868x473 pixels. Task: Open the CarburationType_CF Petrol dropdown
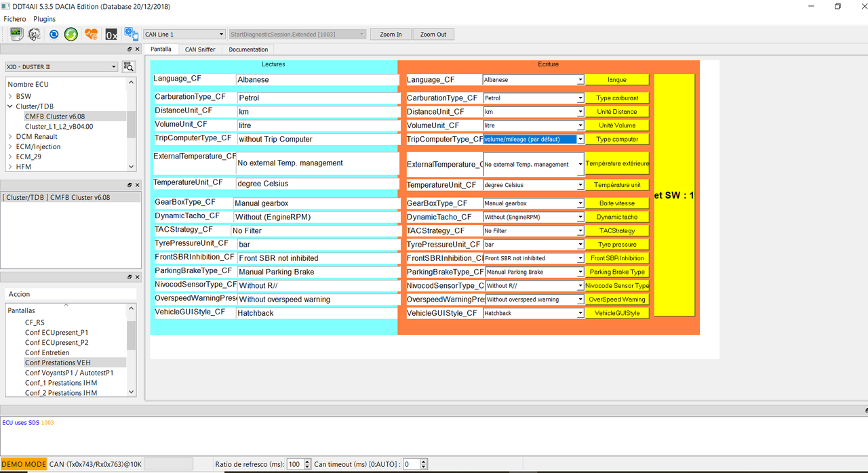pos(533,98)
